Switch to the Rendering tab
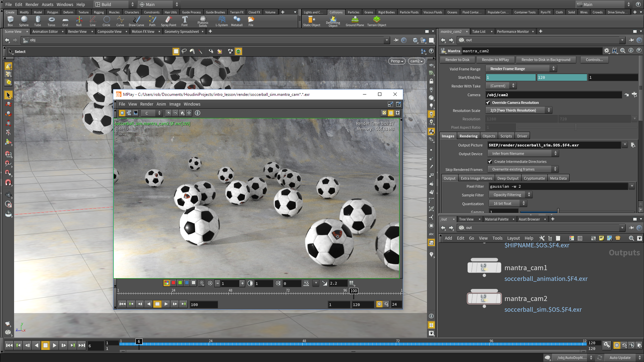 click(468, 136)
